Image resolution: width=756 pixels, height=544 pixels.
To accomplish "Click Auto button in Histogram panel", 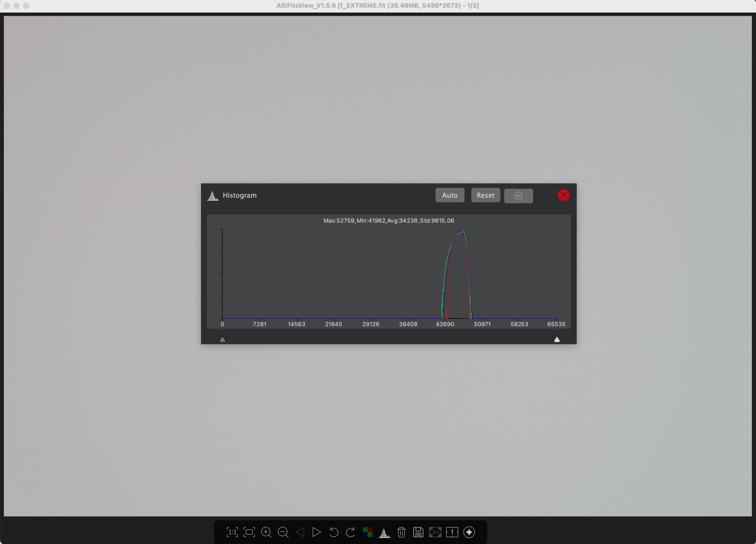I will pos(450,196).
